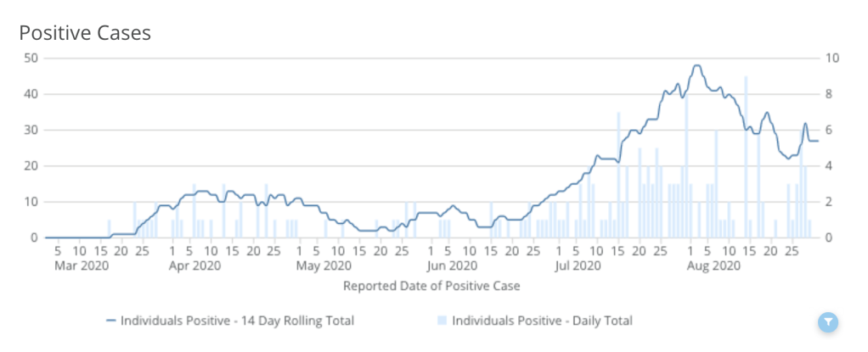
Task: Select the Apr 2020 axis label
Action: coord(195,266)
